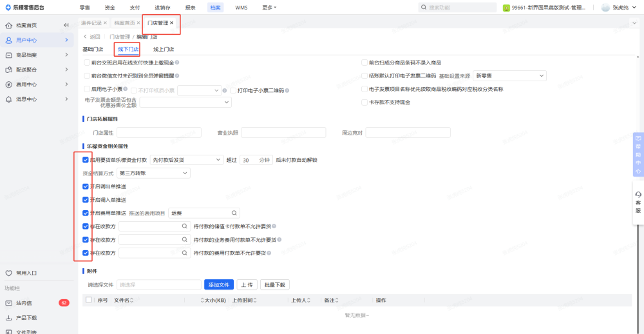This screenshot has height=334, width=644.
Task: Click the 站内信 envelope icon
Action: coord(8,303)
